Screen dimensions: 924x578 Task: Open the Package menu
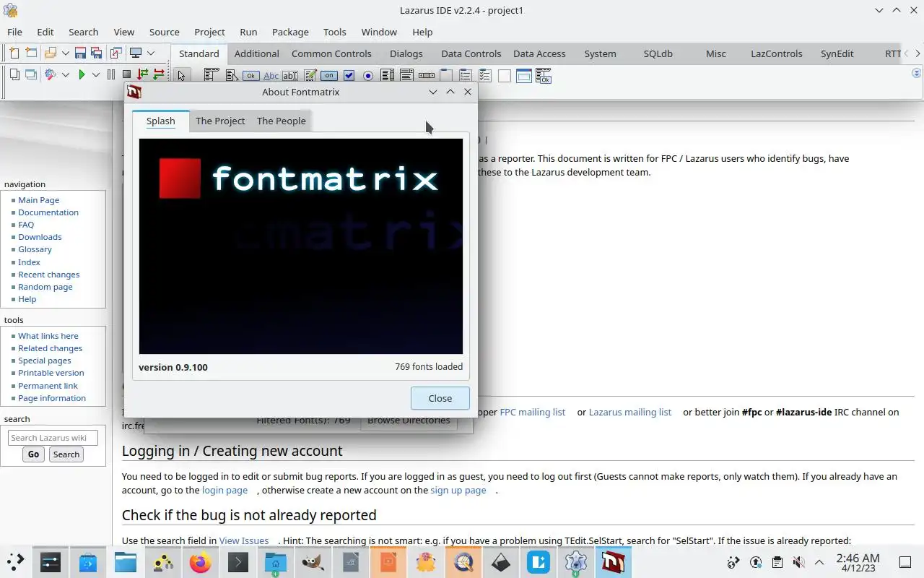(x=290, y=32)
